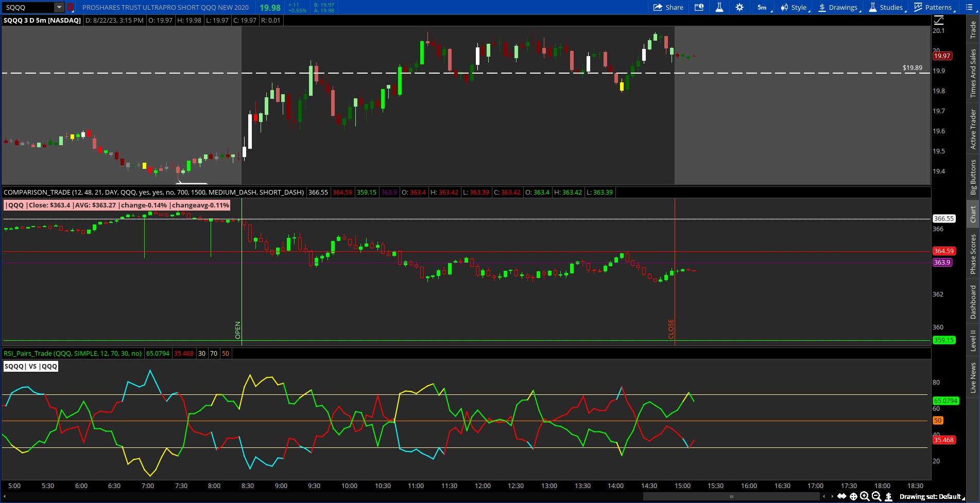Toggle the Big Buttons sidebar view

[972, 175]
